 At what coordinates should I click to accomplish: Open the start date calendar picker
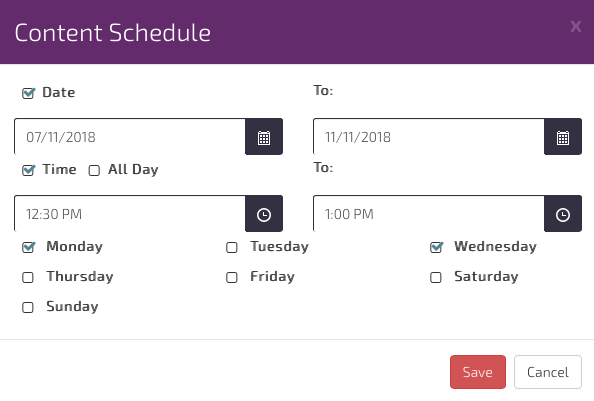point(264,137)
